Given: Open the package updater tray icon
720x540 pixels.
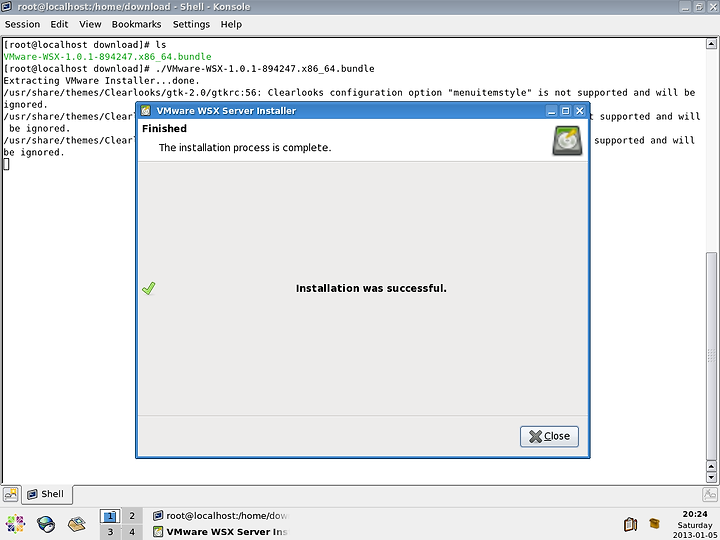Looking at the screenshot, I should (654, 523).
